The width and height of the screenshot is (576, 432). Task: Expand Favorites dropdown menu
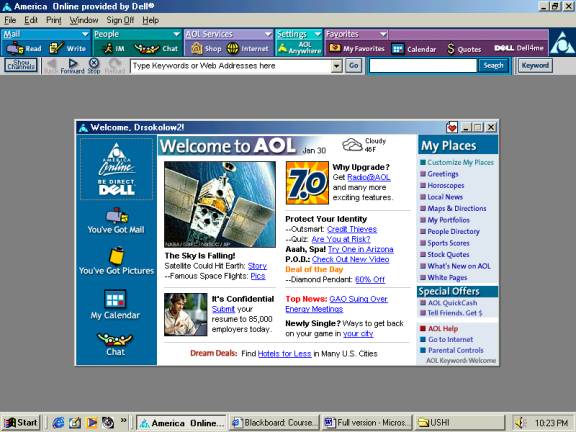[383, 34]
